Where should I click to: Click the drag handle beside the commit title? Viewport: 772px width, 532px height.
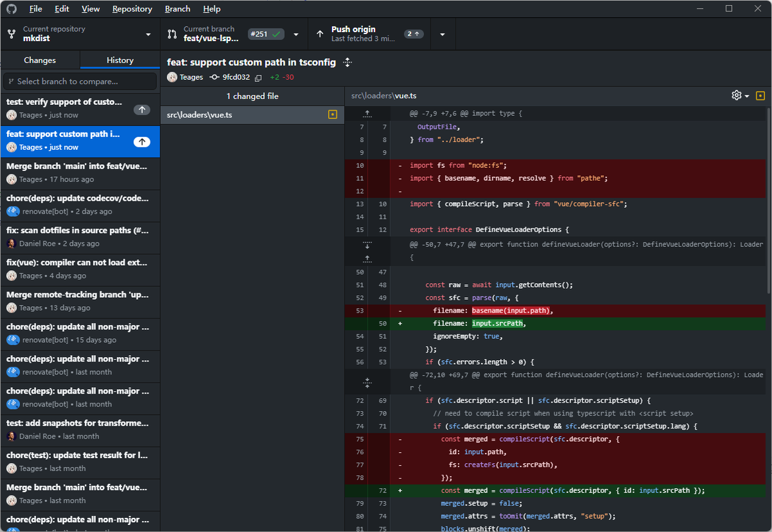tap(347, 62)
